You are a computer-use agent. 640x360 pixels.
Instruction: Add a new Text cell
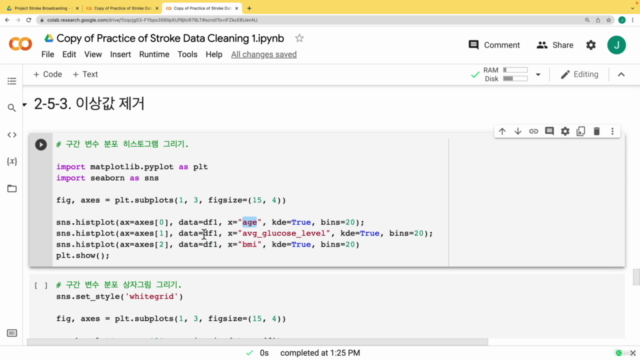point(85,74)
